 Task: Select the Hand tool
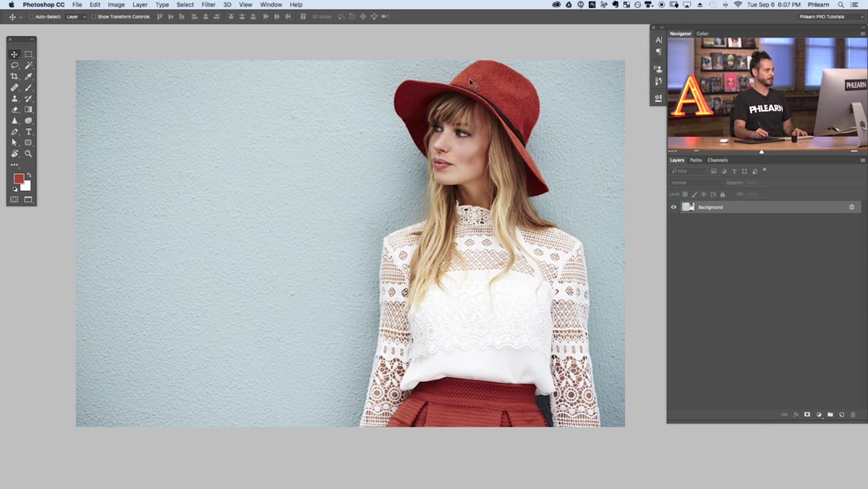(14, 153)
